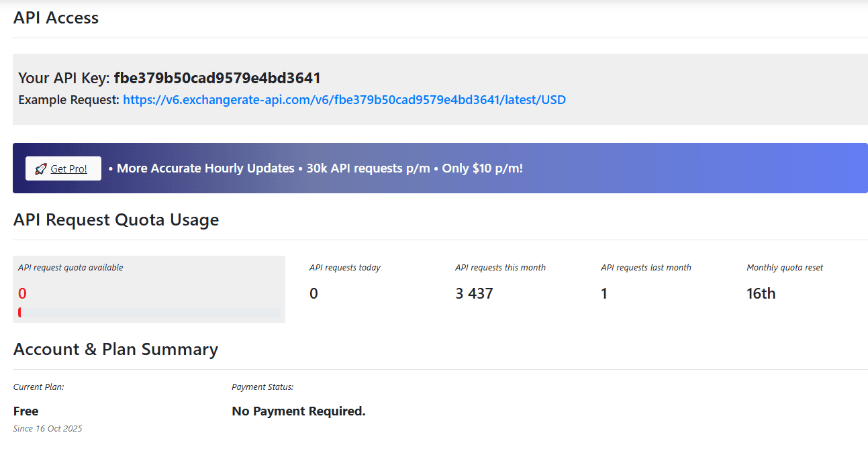Screen dimensions: 868x451
Task: Click the 16th monthly quota reset value
Action: tap(761, 293)
